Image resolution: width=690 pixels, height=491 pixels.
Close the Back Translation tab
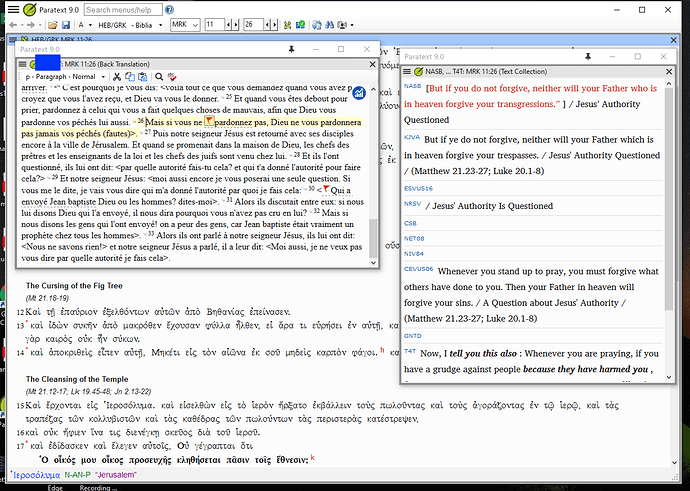pos(372,64)
